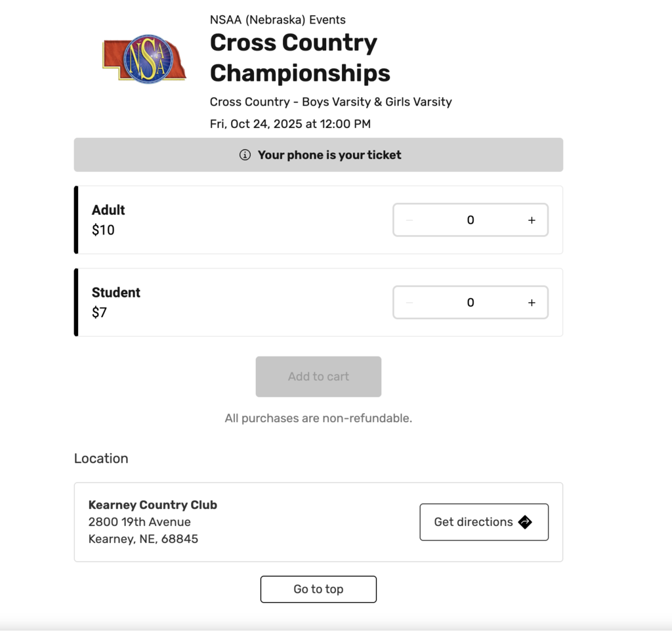Image resolution: width=672 pixels, height=631 pixels.
Task: Click the Fri, Oct 24, 2025 event date
Action: coord(290,123)
